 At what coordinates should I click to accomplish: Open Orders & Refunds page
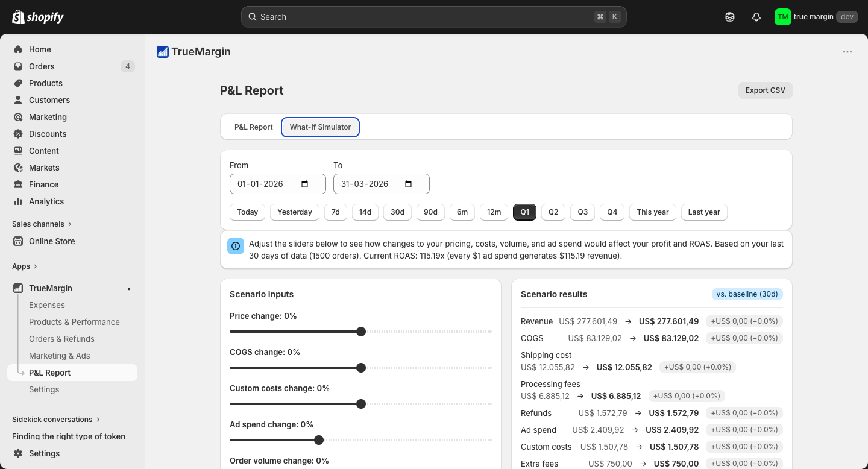[61, 339]
